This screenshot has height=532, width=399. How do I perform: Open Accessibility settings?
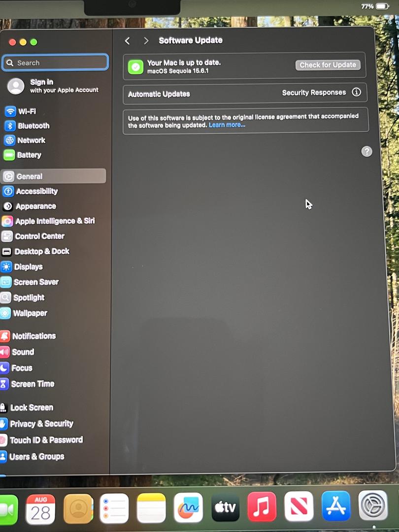(30, 191)
